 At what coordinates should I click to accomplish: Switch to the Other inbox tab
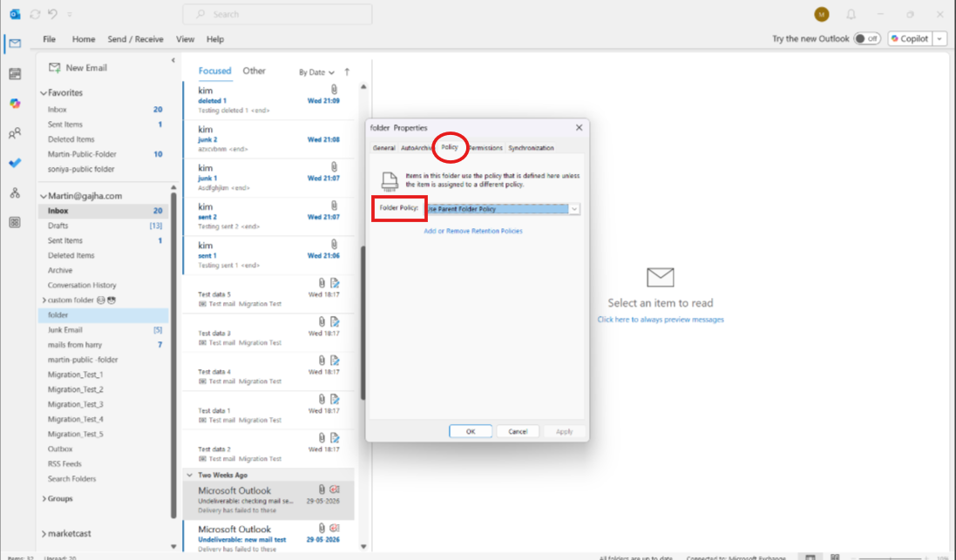(x=254, y=71)
